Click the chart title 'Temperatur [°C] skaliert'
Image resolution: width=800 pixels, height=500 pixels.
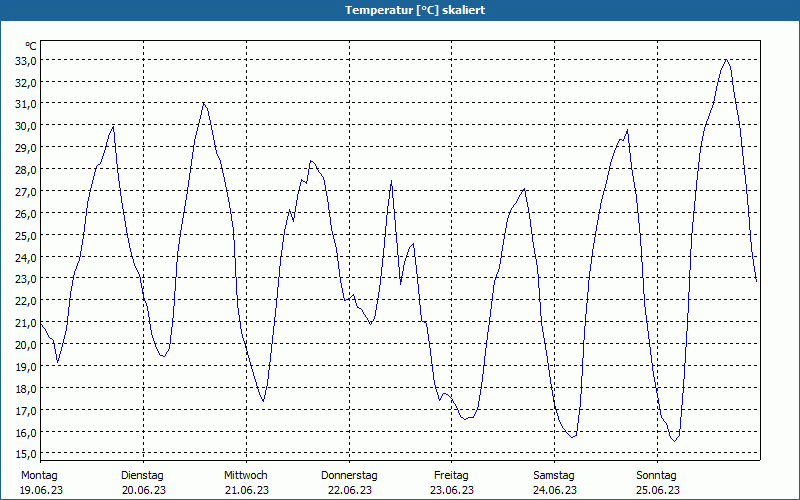(x=415, y=10)
